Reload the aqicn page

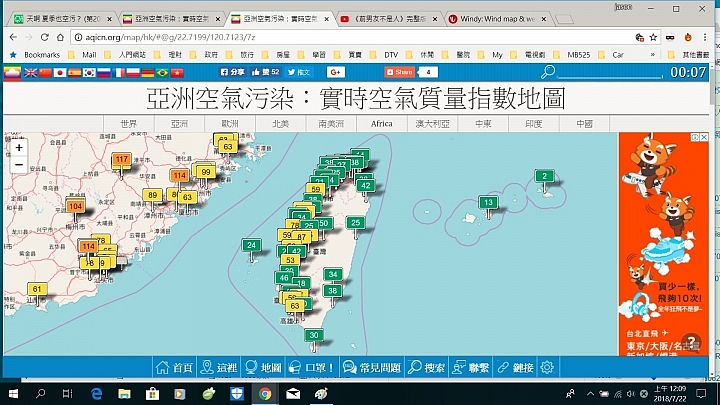pos(45,37)
